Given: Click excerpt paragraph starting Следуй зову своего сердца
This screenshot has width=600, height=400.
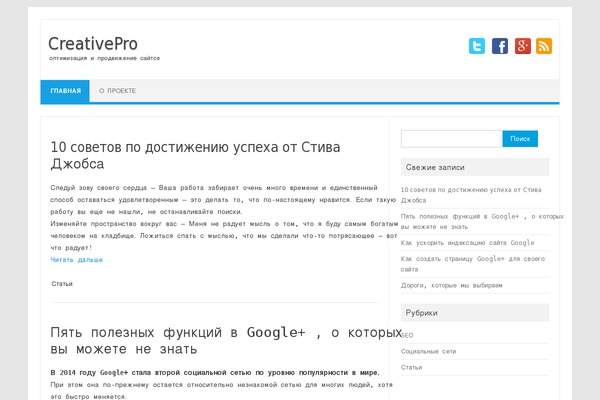Looking at the screenshot, I should pyautogui.click(x=223, y=200).
